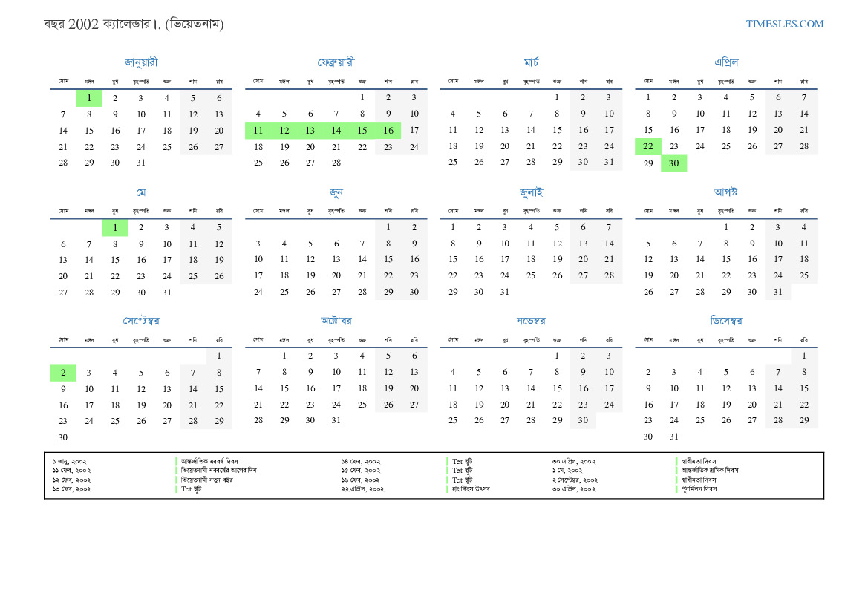The height and width of the screenshot is (614, 868).
Task: Click legend date '১৪ ফেব, ২০০২'
Action: (x=360, y=461)
